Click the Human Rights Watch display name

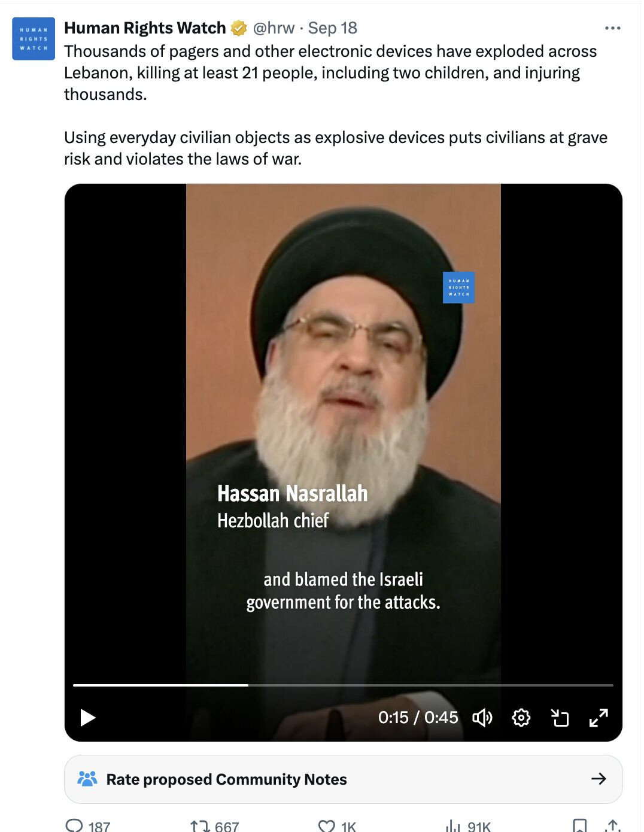coord(145,28)
